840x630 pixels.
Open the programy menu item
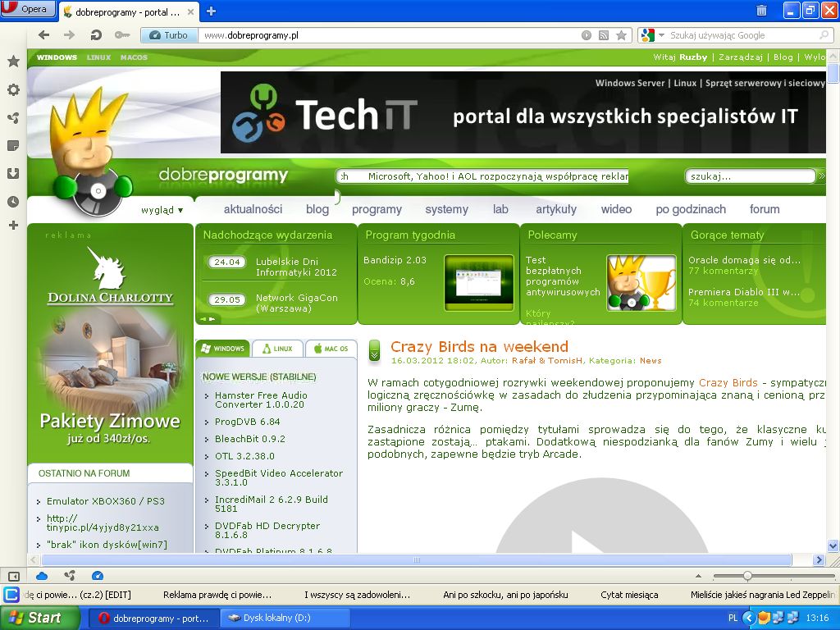tap(377, 209)
